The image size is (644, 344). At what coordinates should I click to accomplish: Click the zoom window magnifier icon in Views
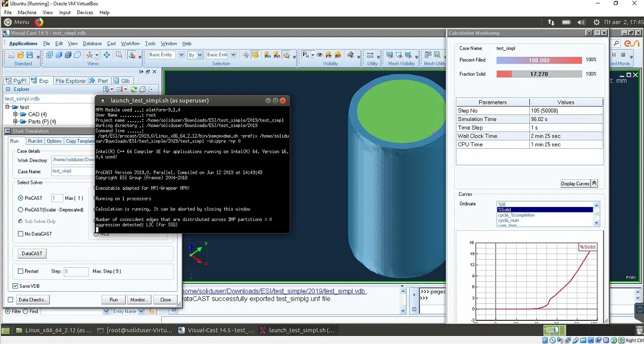(120, 55)
